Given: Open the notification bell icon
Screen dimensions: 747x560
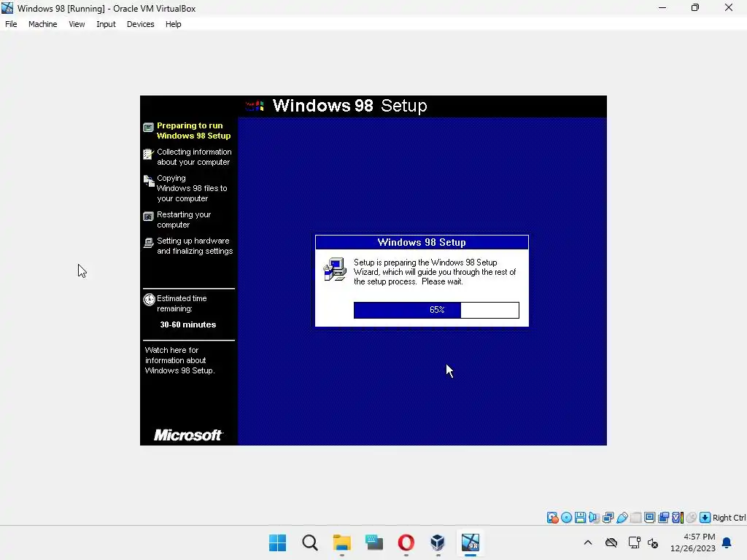Looking at the screenshot, I should (x=727, y=542).
